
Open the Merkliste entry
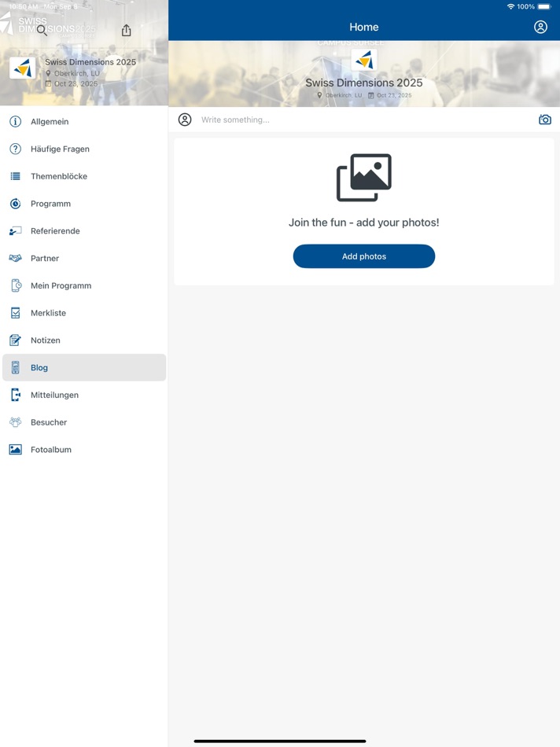[84, 313]
